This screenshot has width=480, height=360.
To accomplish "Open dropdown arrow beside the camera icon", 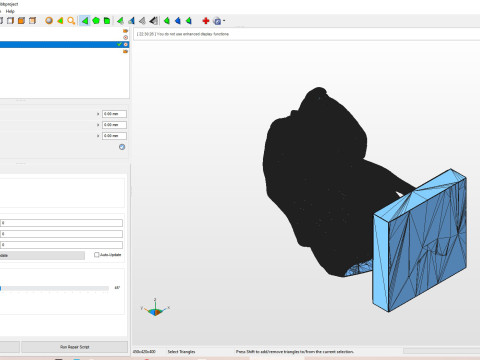I will [x=224, y=21].
